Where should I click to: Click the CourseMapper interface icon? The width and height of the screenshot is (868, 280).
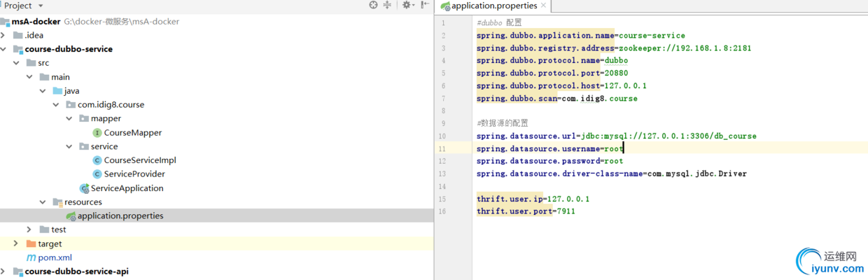[x=97, y=133]
